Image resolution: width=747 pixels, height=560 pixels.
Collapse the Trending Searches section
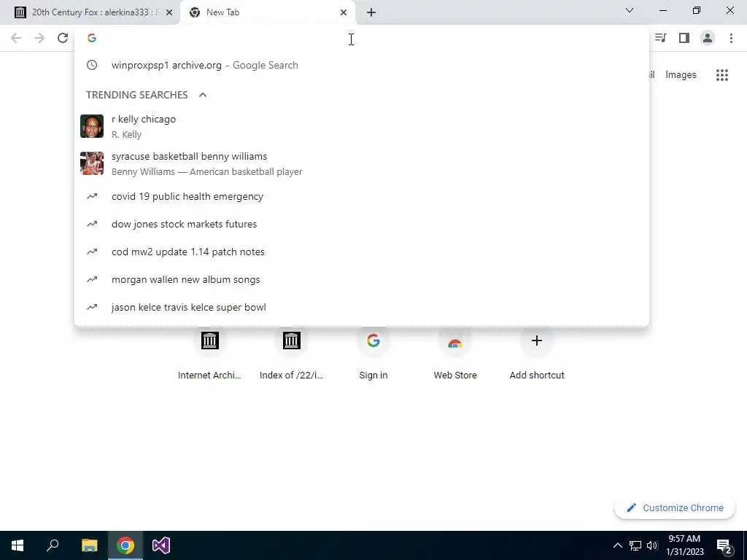[x=203, y=95]
